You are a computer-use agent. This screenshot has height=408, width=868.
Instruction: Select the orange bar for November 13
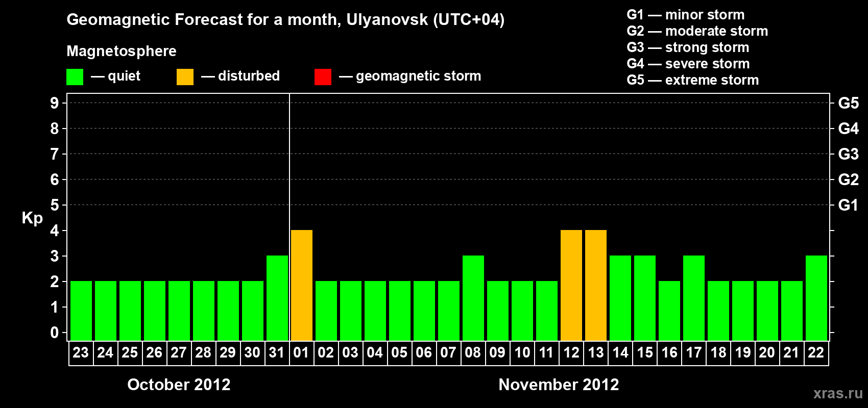pyautogui.click(x=596, y=285)
